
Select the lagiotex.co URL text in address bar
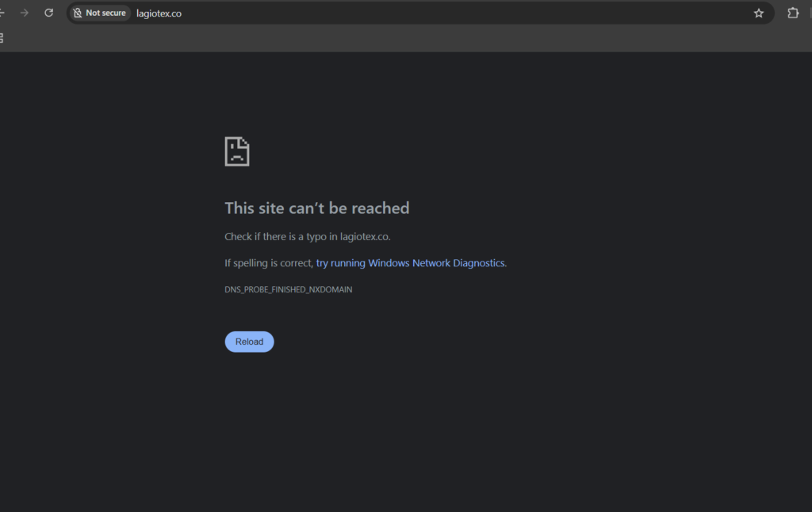(x=159, y=13)
